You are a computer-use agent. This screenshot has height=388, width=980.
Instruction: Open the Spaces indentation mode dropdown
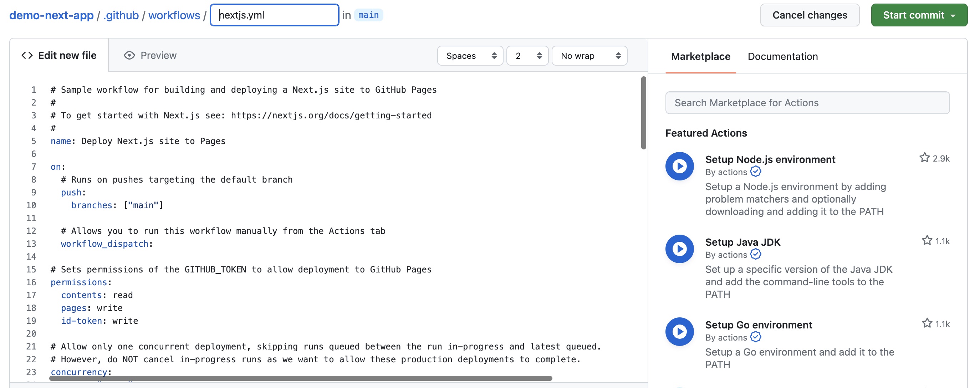(x=470, y=56)
